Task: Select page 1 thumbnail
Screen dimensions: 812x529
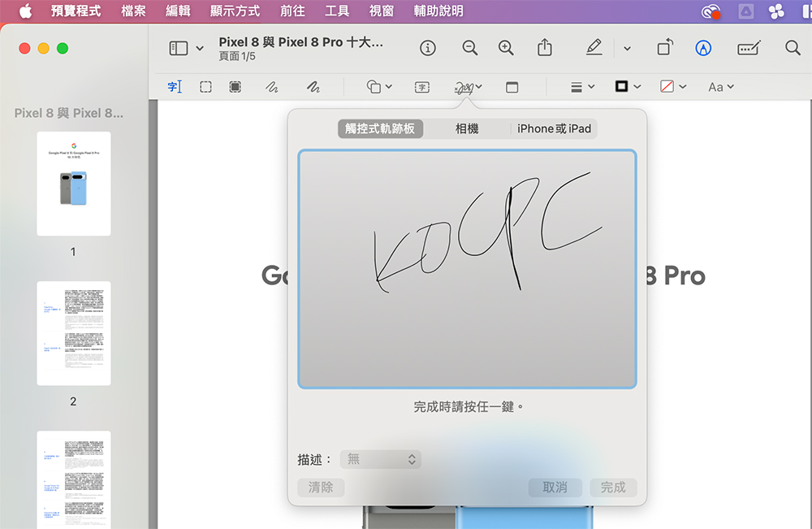Action: pyautogui.click(x=74, y=184)
